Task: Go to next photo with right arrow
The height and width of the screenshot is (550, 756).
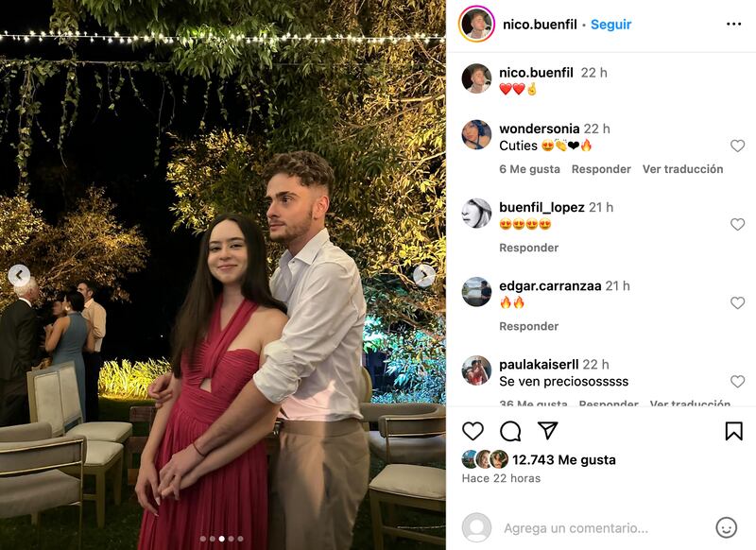Action: coord(424,276)
